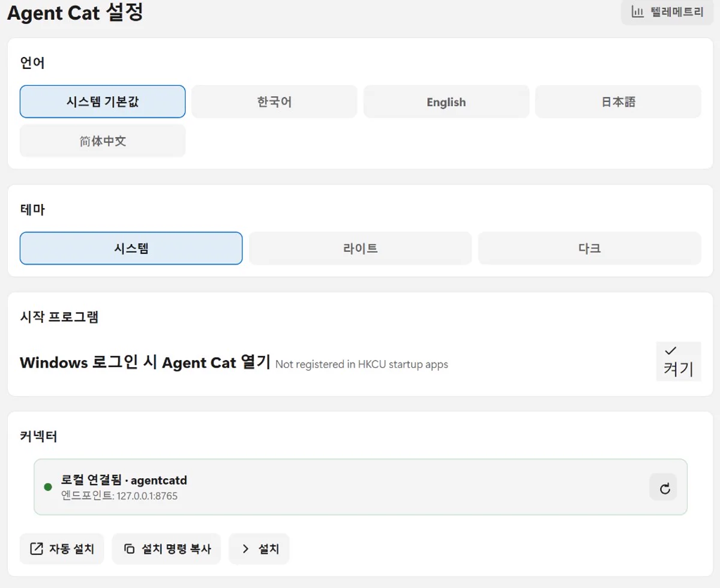Screen dimensions: 720x588
Task: Open the 텔레메트리 telemetry button
Action: coord(667,12)
